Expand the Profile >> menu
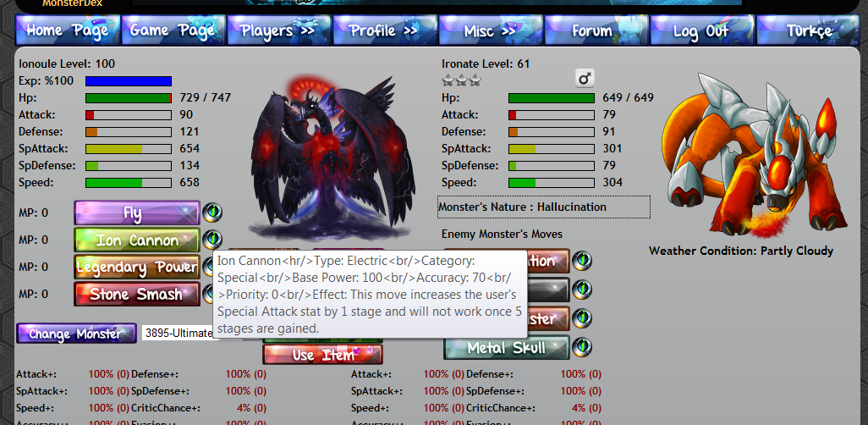This screenshot has height=425, width=868. pyautogui.click(x=384, y=30)
